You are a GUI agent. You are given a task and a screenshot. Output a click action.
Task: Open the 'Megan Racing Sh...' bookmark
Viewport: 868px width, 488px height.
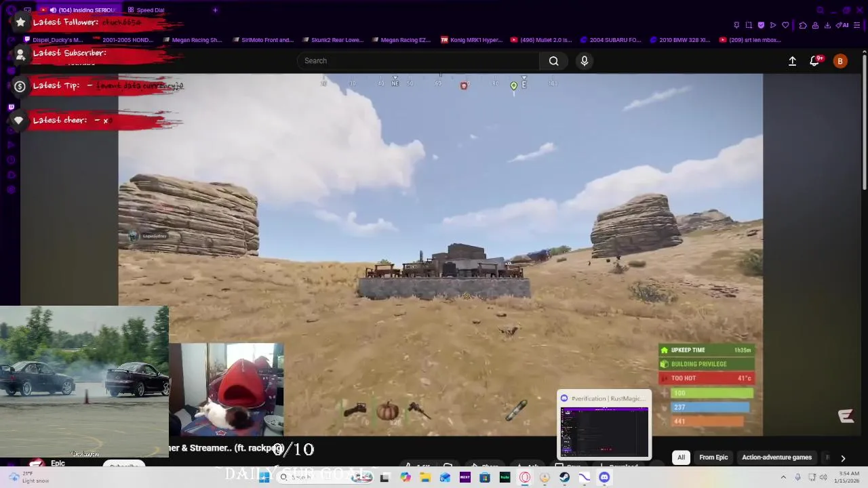point(192,40)
